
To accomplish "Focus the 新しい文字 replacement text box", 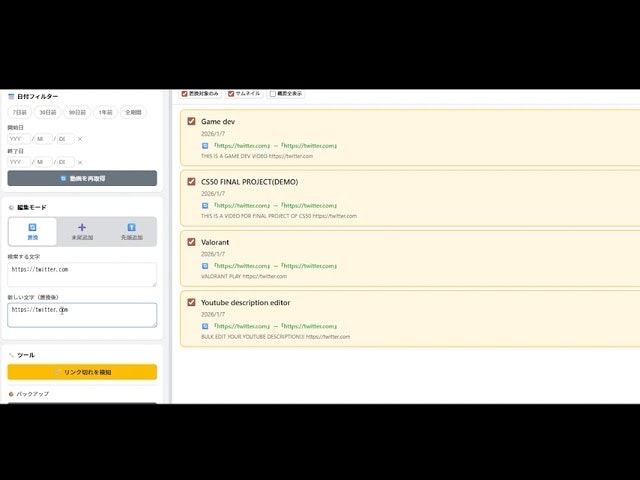I will click(82, 315).
